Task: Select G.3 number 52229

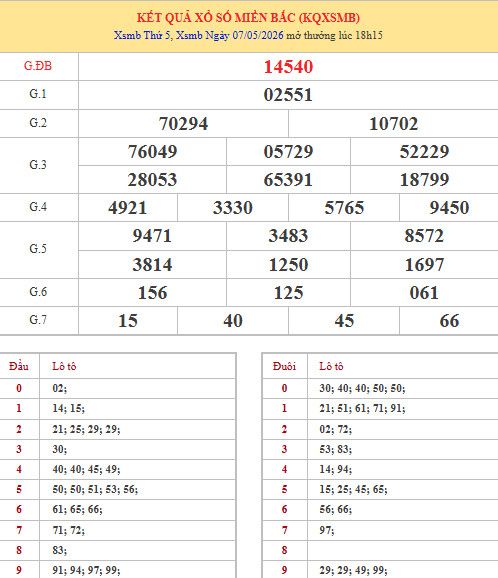Action: click(x=424, y=152)
